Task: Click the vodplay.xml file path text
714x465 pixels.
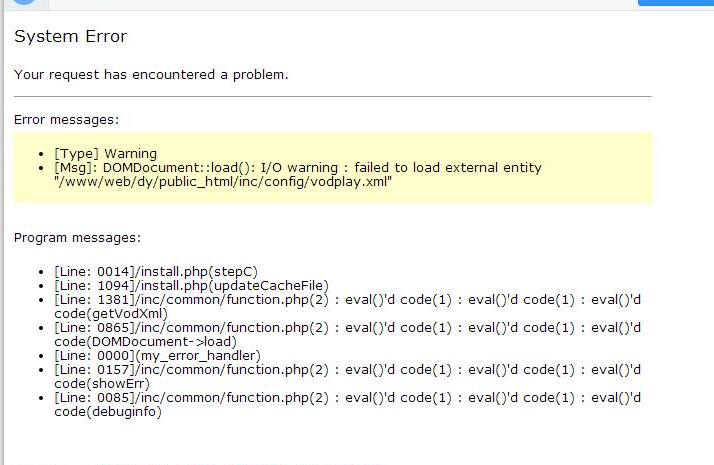Action: tap(223, 182)
